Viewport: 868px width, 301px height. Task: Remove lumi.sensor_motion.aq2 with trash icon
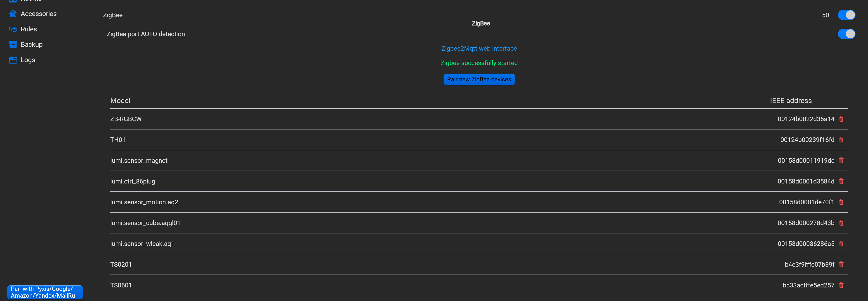pos(841,202)
